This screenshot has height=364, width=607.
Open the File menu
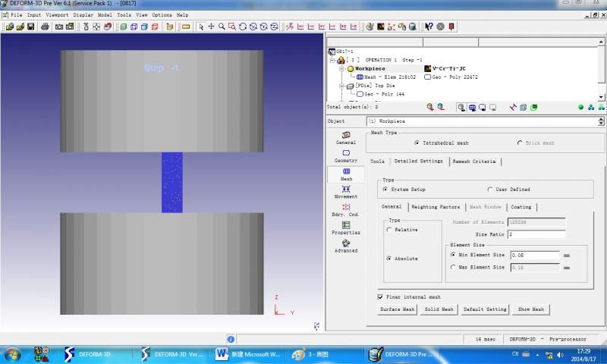click(x=16, y=14)
